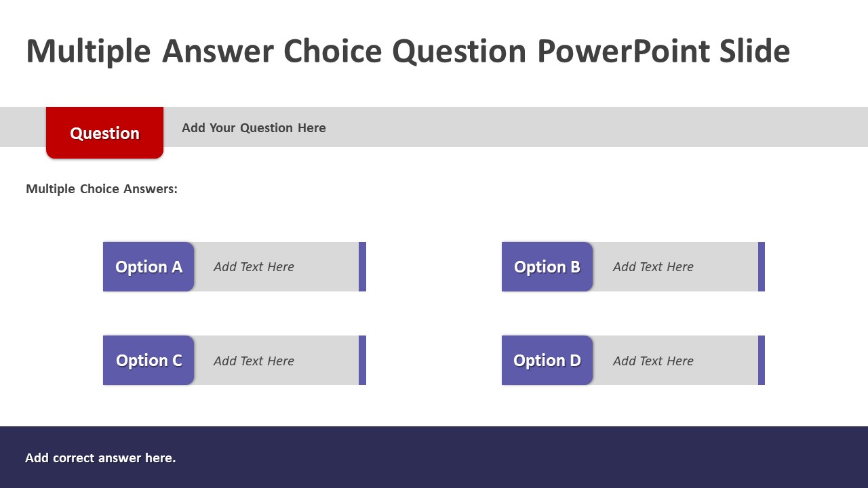
Task: Click 'Multiple Choice Answers:' heading
Action: (102, 188)
